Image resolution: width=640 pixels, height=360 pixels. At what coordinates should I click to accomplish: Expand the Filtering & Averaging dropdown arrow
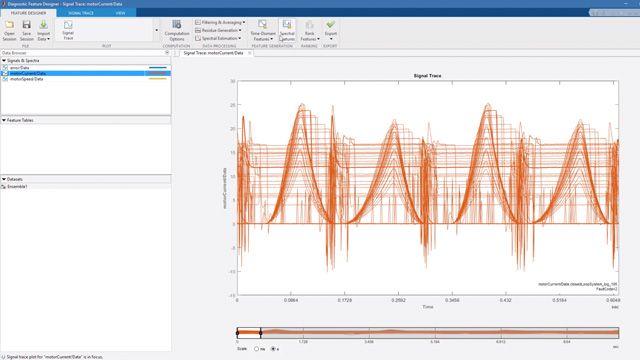(x=244, y=22)
